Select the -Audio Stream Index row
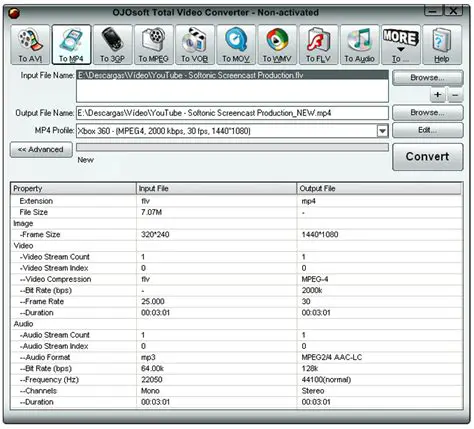 click(x=236, y=346)
